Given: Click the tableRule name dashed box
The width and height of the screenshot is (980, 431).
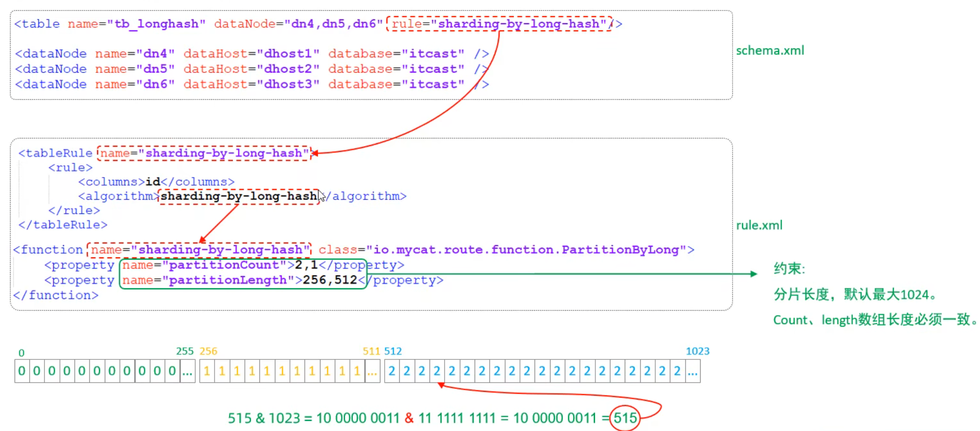Looking at the screenshot, I should click(204, 153).
